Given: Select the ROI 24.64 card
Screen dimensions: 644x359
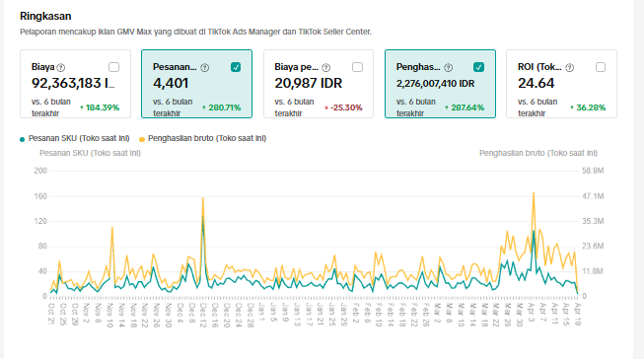Looking at the screenshot, I should click(561, 84).
